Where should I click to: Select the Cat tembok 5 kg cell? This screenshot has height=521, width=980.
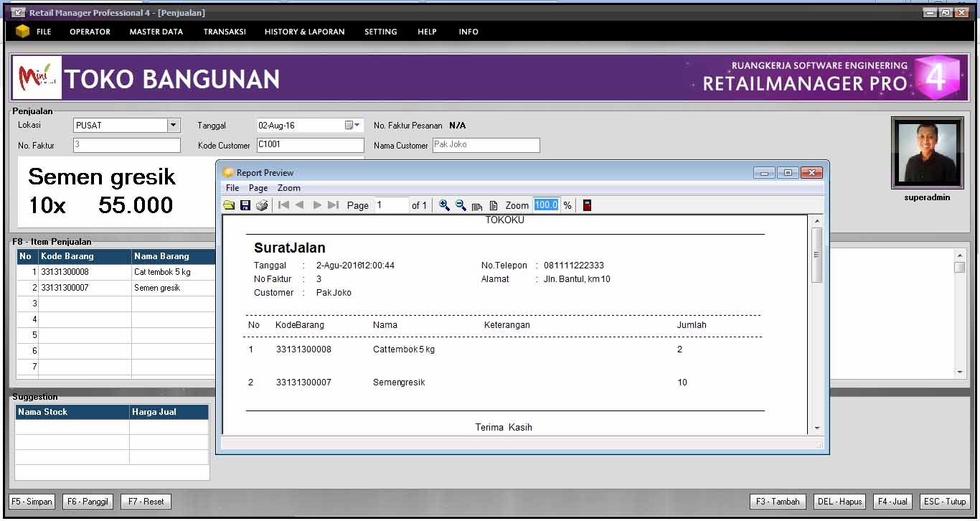[x=174, y=272]
